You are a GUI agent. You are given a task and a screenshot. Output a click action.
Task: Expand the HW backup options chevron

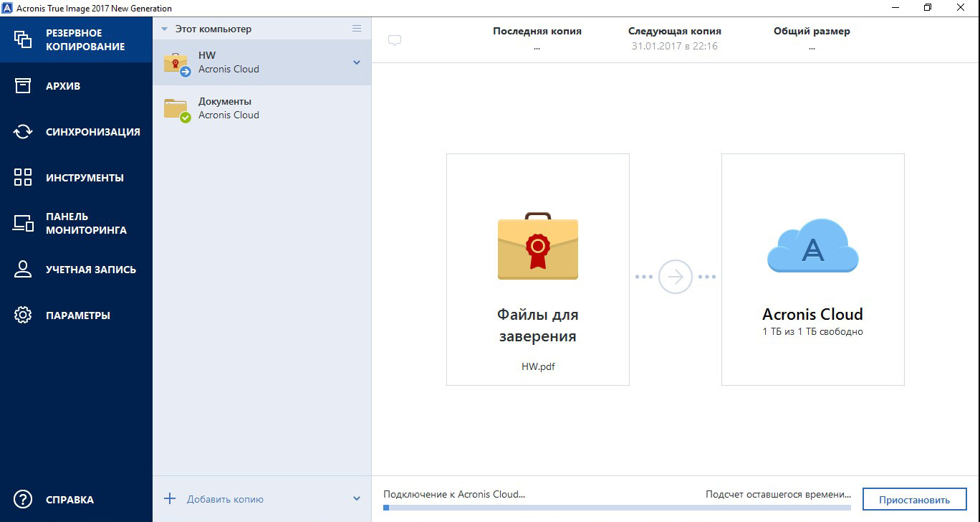pos(357,63)
